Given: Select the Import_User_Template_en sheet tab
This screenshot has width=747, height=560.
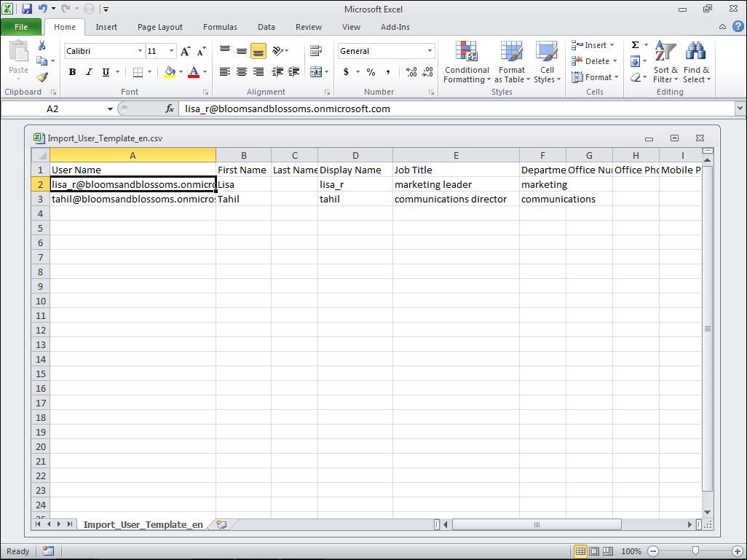Looking at the screenshot, I should point(143,525).
